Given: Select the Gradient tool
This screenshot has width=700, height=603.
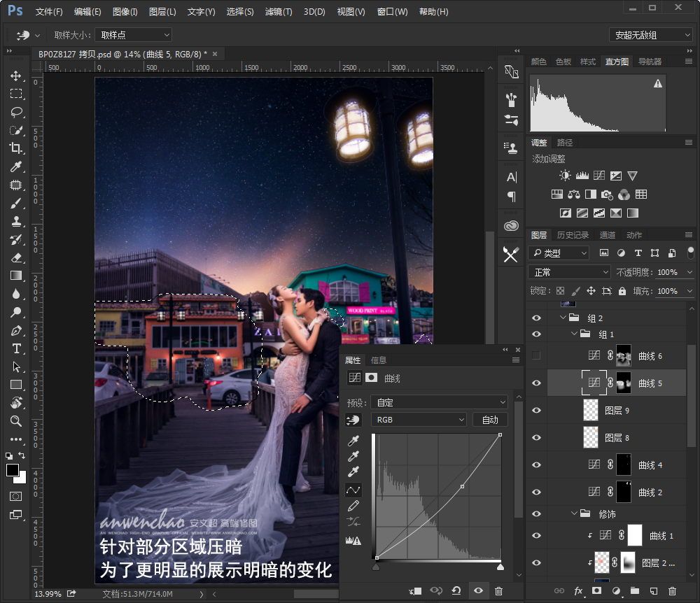Looking at the screenshot, I should coord(16,276).
